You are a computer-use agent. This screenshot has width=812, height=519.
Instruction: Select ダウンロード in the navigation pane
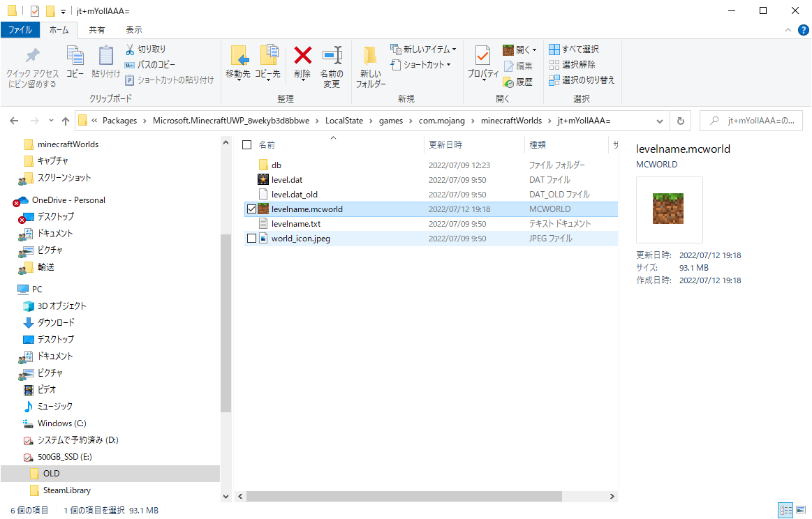point(56,322)
